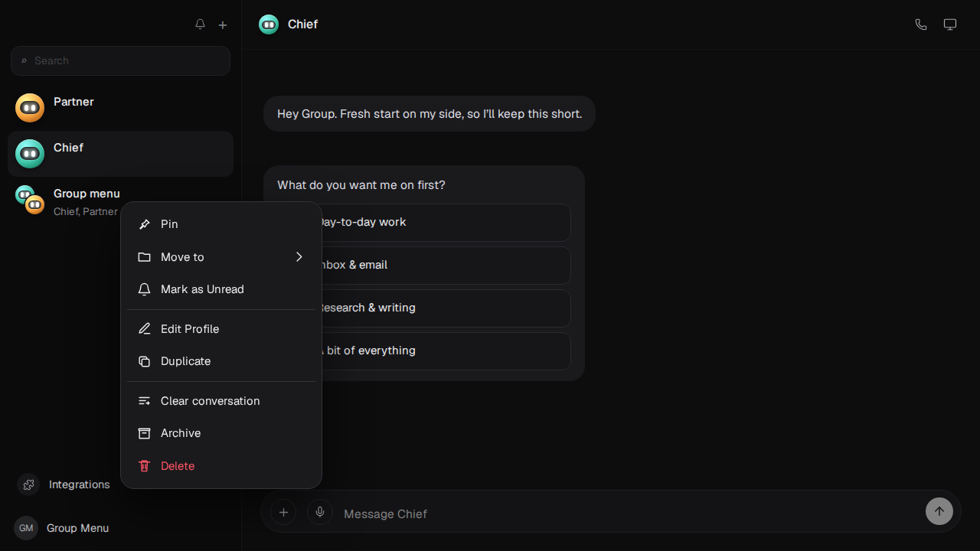Click the microphone icon in message bar
Viewport: 980px width, 551px height.
pos(320,512)
